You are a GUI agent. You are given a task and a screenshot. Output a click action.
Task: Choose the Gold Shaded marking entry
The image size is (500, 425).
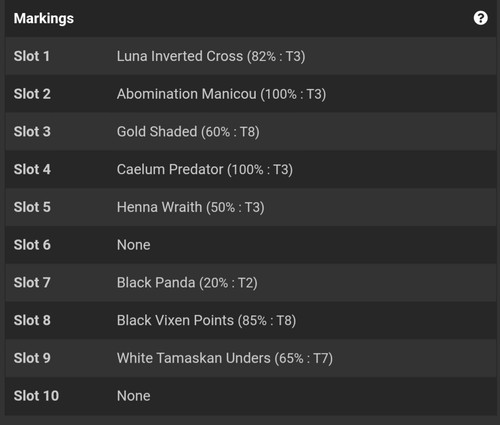coord(188,132)
